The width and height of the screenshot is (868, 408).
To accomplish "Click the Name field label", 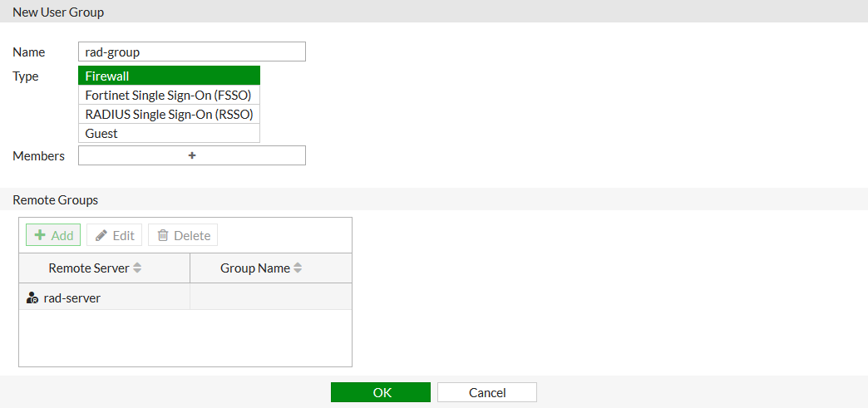I will [28, 52].
